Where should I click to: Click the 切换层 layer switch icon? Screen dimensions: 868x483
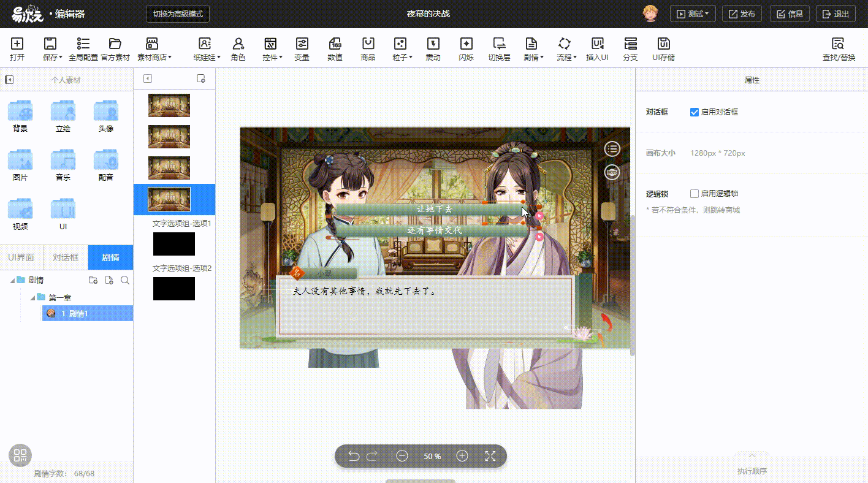(x=500, y=48)
